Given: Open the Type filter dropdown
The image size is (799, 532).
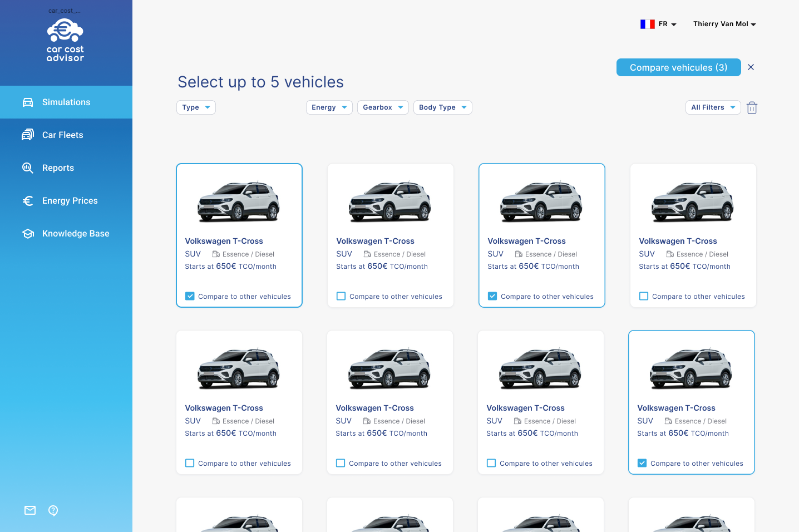Looking at the screenshot, I should [x=196, y=107].
